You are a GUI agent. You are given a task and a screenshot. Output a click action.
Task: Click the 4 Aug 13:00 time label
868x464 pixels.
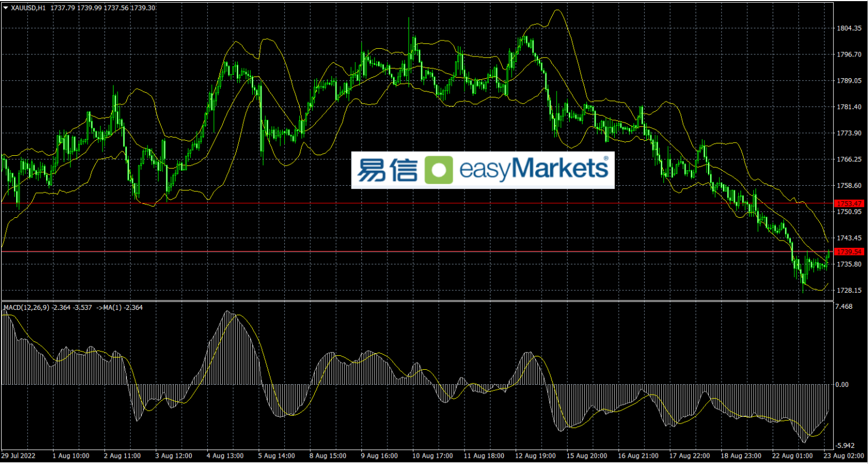(226, 456)
